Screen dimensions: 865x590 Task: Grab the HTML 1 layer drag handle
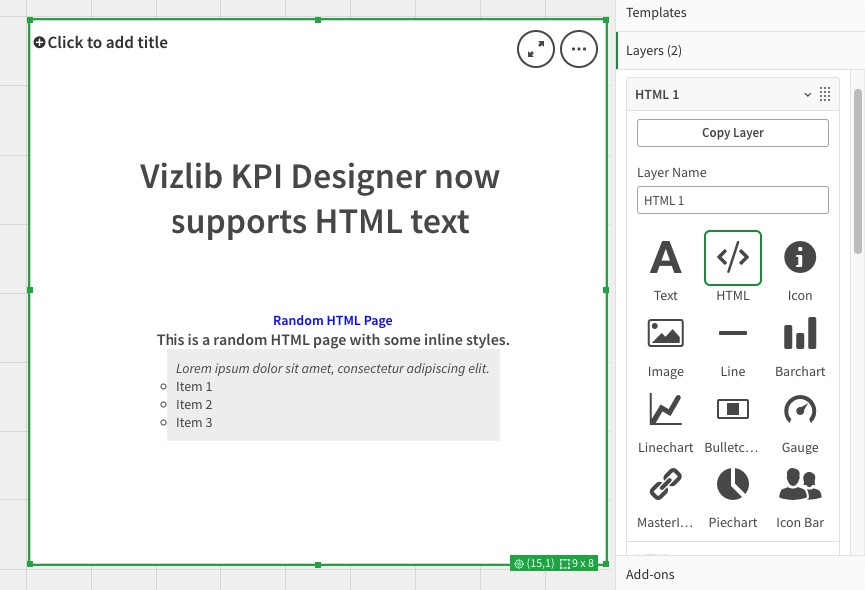click(x=825, y=94)
